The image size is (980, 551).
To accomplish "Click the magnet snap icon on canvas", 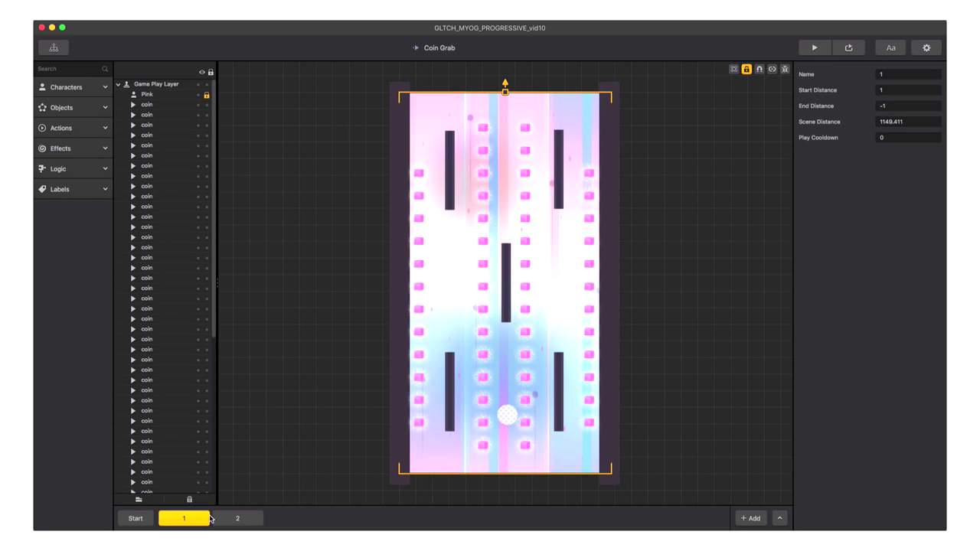I will pyautogui.click(x=759, y=69).
